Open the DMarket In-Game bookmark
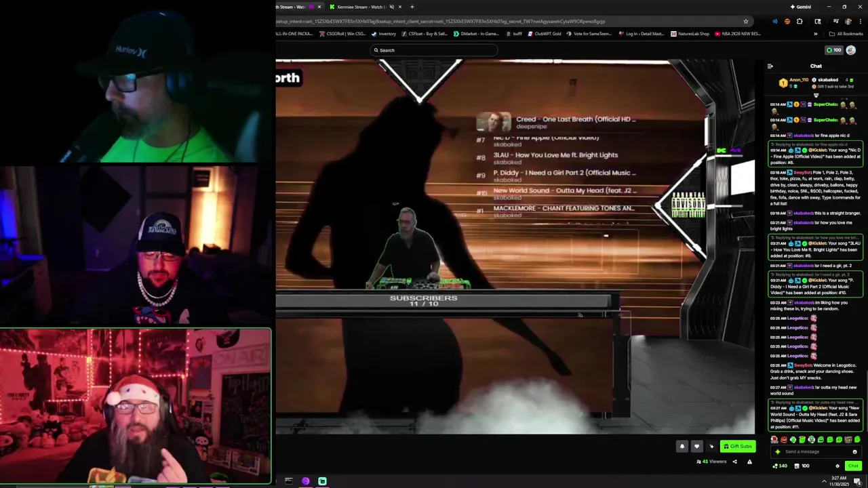 pyautogui.click(x=476, y=34)
